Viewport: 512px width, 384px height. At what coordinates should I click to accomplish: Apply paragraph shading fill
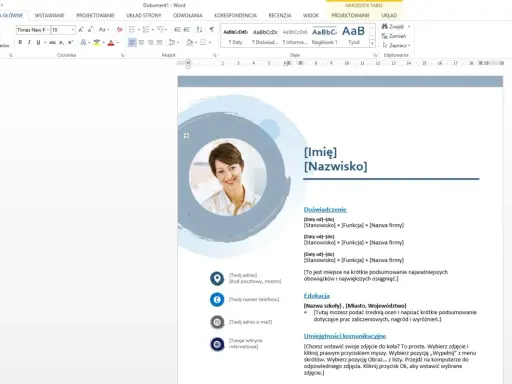click(x=189, y=42)
